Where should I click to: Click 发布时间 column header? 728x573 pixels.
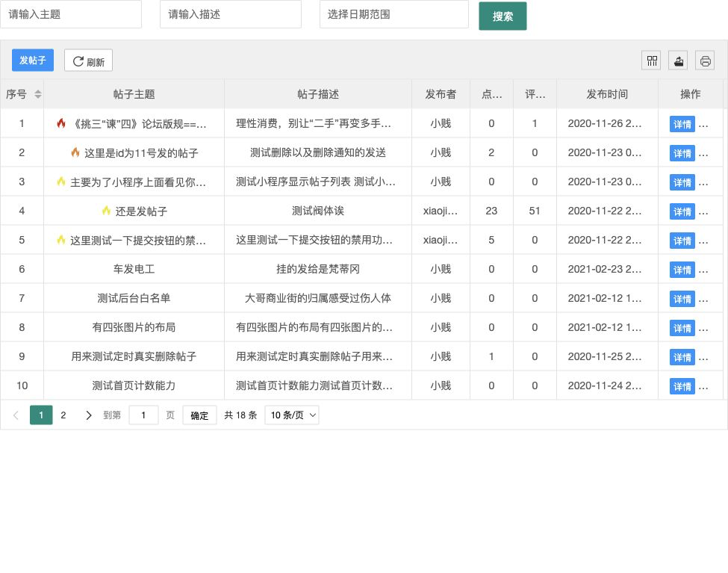(607, 94)
